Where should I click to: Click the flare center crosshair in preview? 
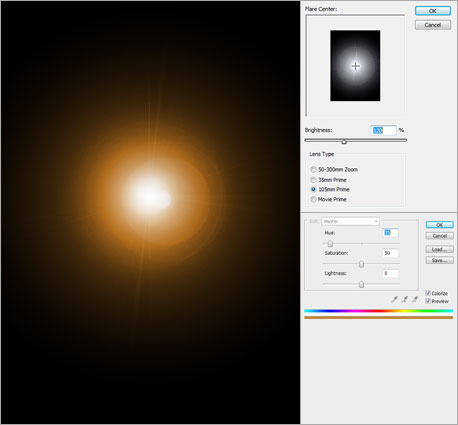(356, 66)
